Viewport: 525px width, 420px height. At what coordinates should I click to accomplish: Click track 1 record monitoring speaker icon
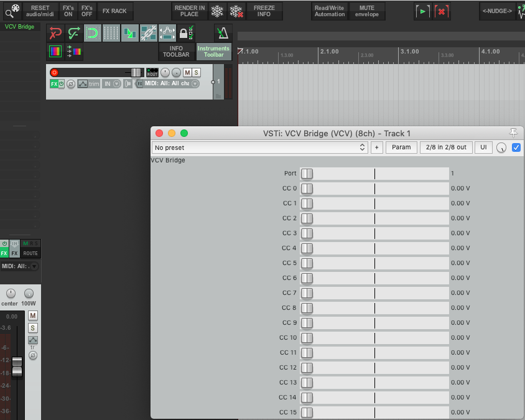click(x=128, y=84)
